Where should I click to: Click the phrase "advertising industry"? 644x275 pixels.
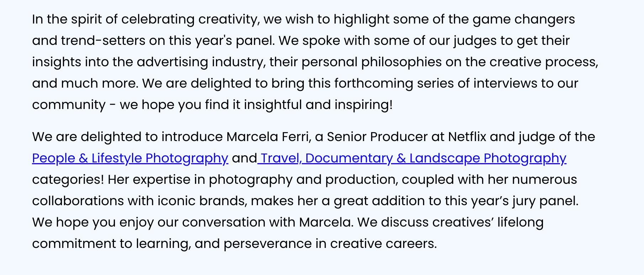tap(201, 62)
